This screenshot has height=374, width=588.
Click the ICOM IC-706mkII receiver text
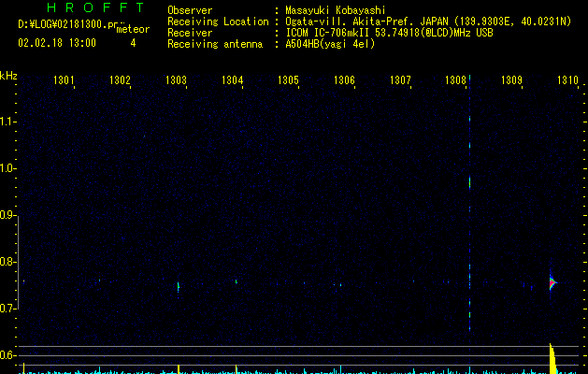click(389, 33)
